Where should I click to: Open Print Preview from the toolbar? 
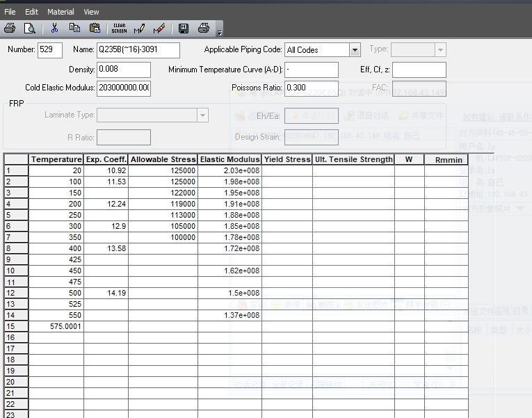(30, 29)
